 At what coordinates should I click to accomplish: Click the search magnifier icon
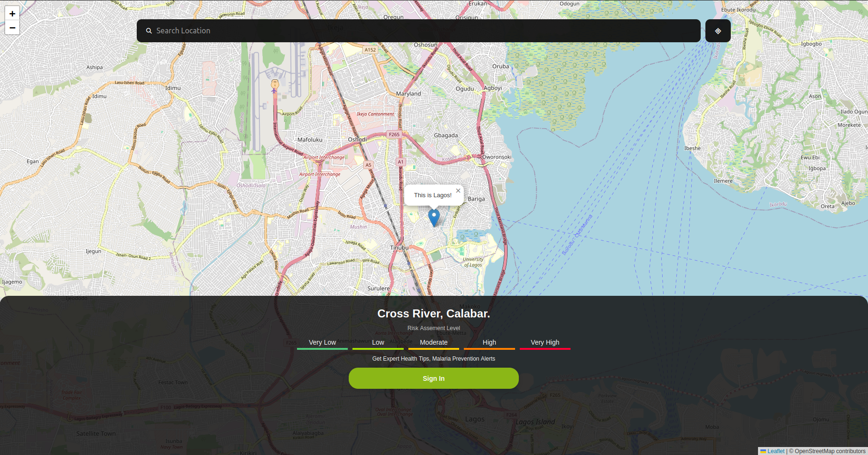[149, 31]
